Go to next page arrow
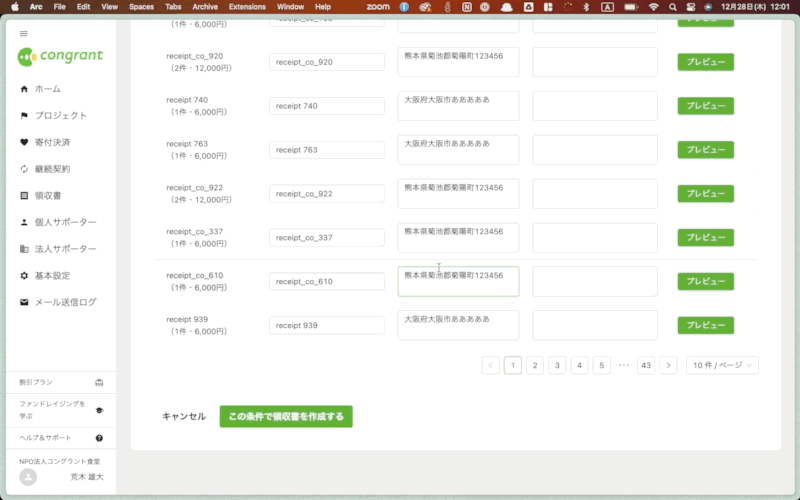This screenshot has width=800, height=500. pos(668,365)
